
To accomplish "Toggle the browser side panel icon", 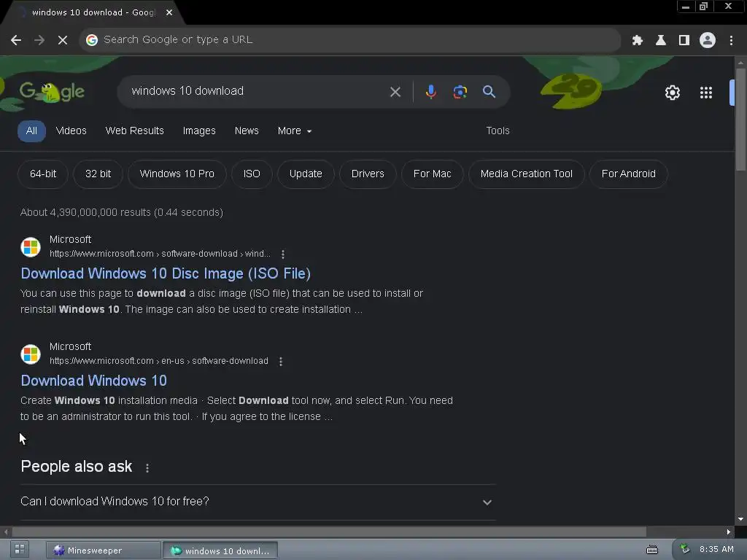I will [x=684, y=40].
